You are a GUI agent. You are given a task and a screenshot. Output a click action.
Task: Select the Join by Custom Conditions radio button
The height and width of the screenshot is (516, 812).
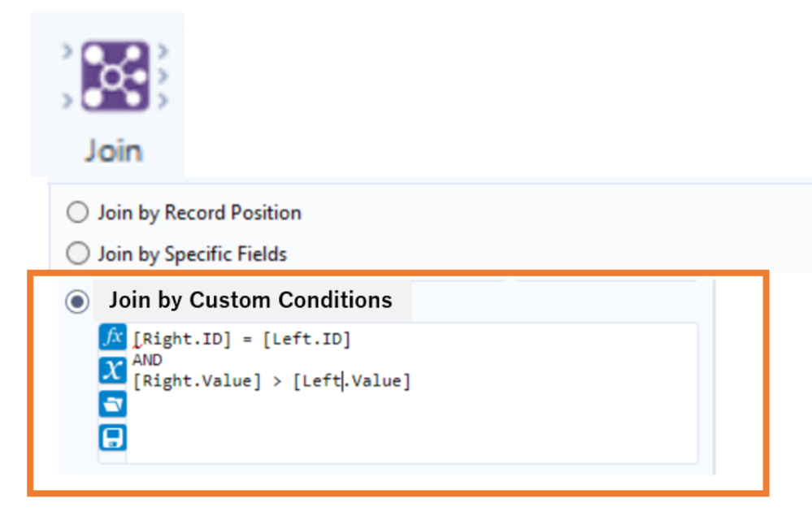point(78,302)
